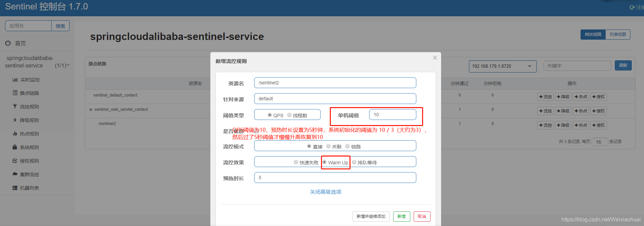Select the QPS threshold type radio
This screenshot has width=644, height=226.
[x=270, y=115]
